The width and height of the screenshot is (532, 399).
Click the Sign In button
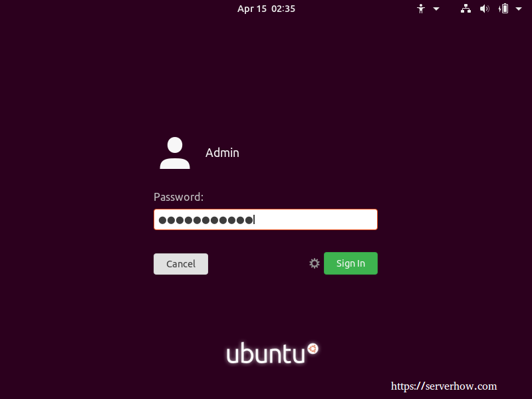pos(350,263)
